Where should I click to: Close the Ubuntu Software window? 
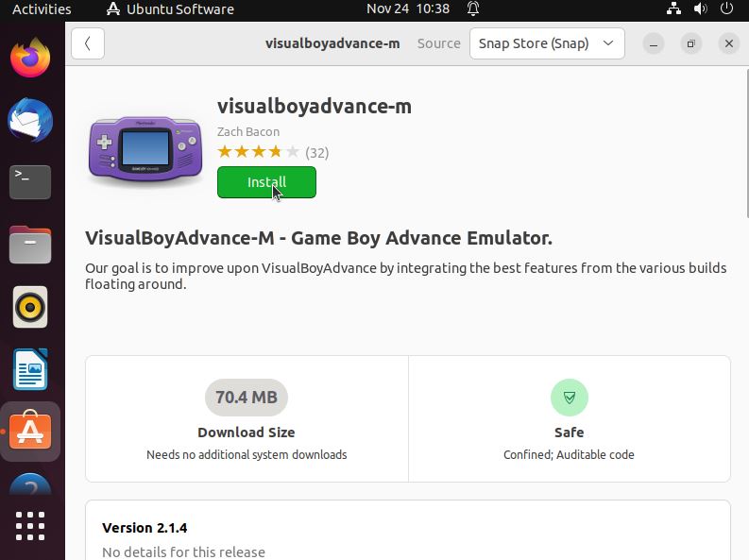pyautogui.click(x=729, y=44)
